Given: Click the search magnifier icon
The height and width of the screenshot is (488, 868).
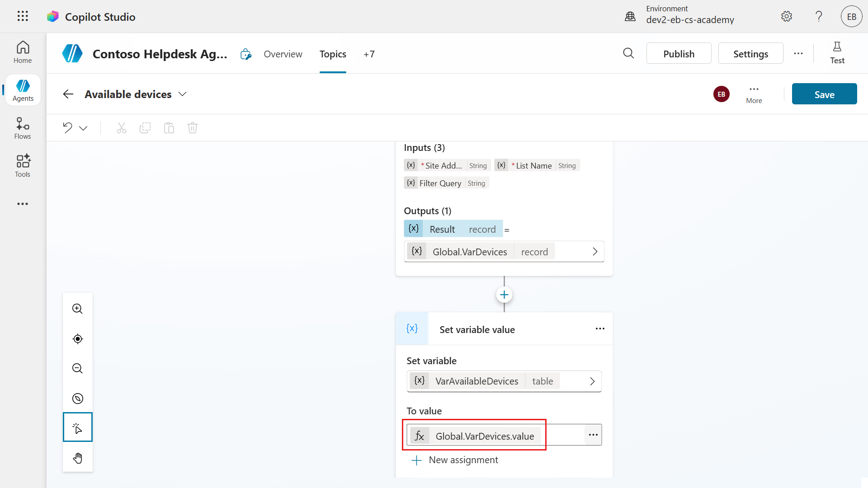Looking at the screenshot, I should [x=628, y=54].
